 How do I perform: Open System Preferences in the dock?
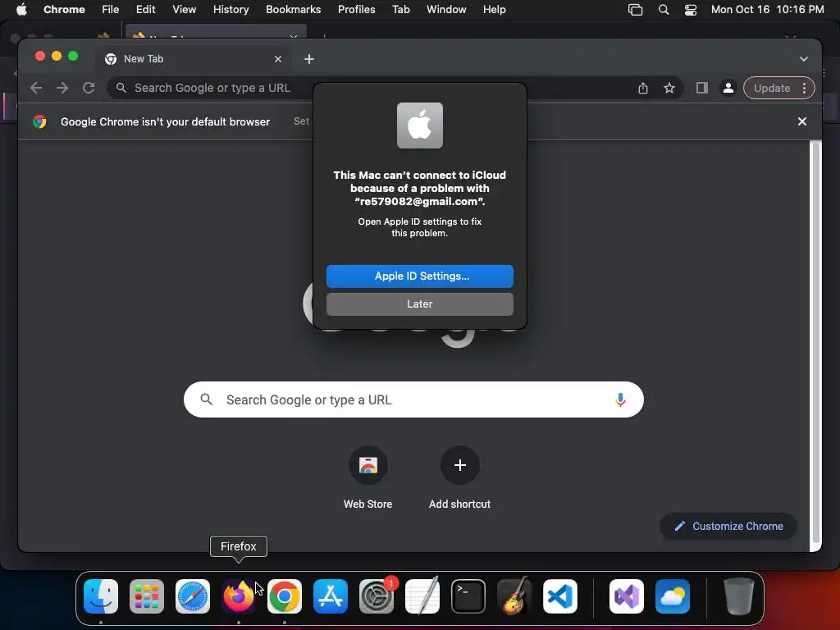click(377, 596)
